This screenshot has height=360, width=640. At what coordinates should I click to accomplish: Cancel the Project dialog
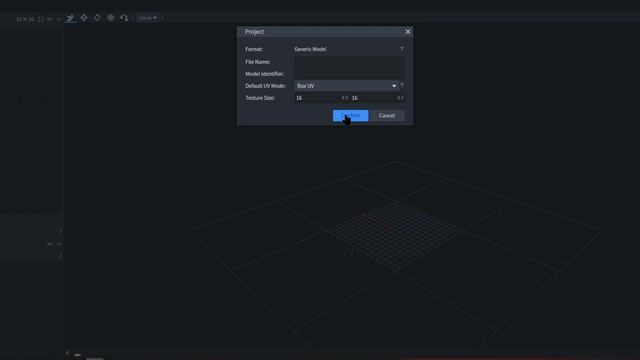tap(387, 116)
